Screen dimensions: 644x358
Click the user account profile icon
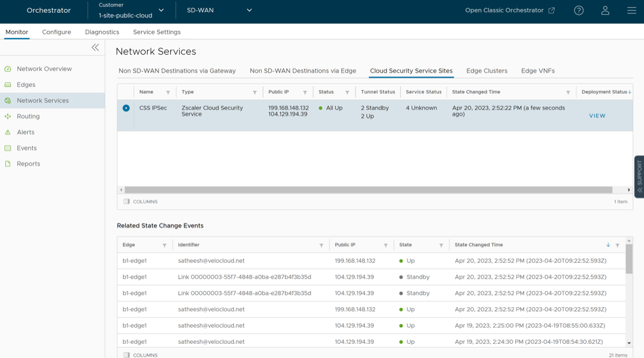(605, 10)
